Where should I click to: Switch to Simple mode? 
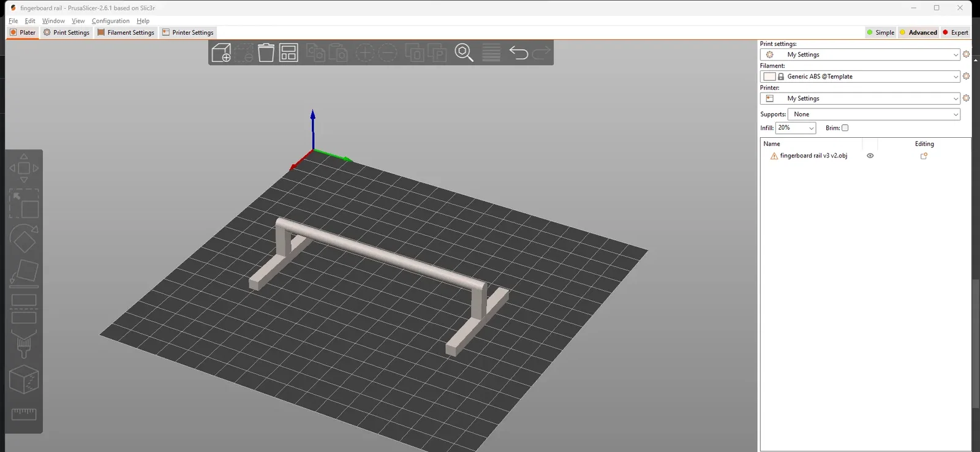click(880, 32)
